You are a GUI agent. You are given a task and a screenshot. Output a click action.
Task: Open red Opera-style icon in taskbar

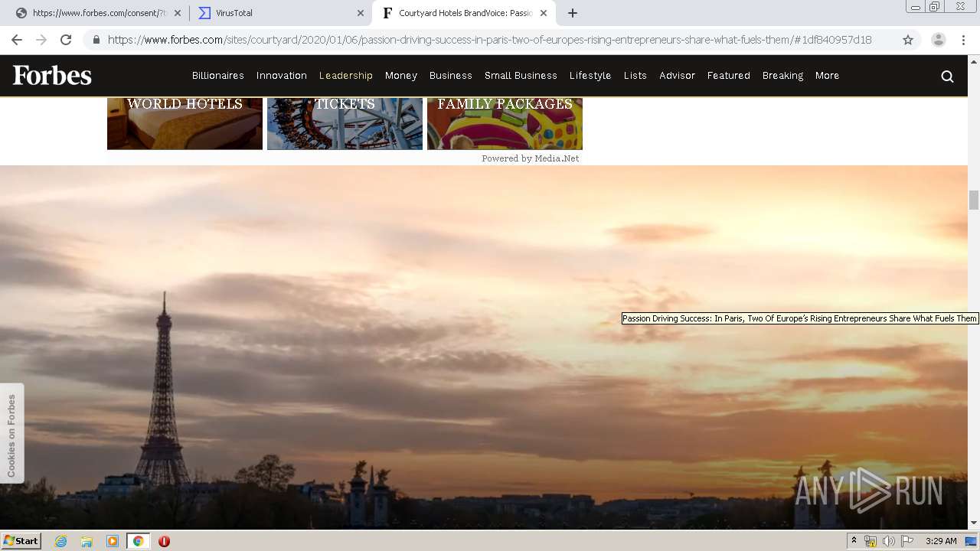point(164,541)
